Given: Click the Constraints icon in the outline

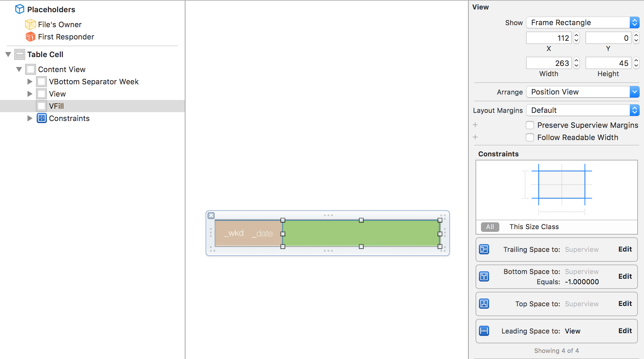Looking at the screenshot, I should coord(41,118).
